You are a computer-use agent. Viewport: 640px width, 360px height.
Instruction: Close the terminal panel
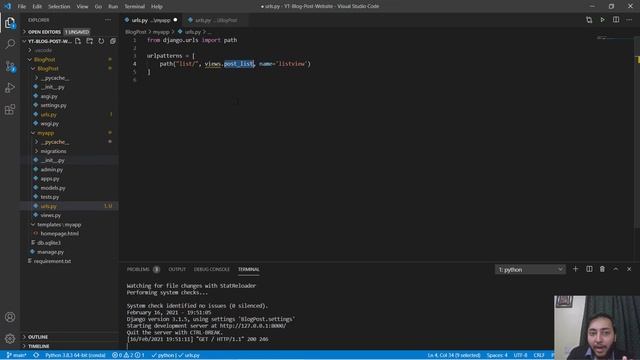pyautogui.click(x=629, y=269)
